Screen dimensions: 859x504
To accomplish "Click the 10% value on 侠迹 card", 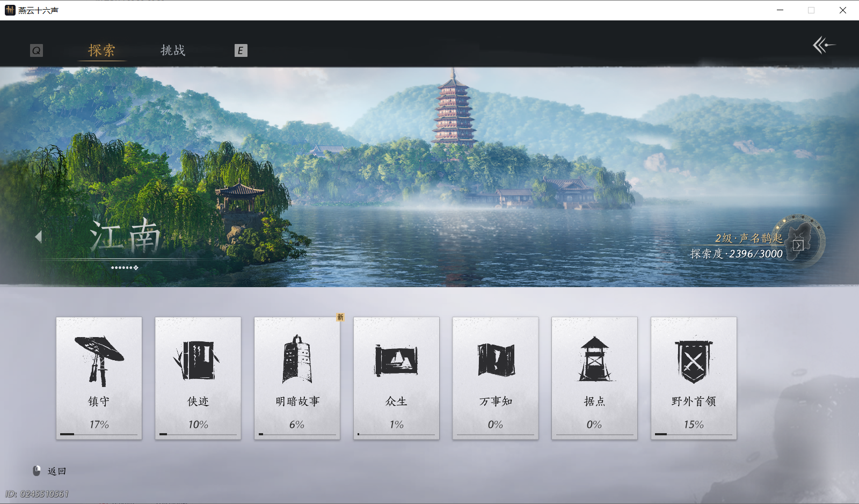I will (x=198, y=424).
